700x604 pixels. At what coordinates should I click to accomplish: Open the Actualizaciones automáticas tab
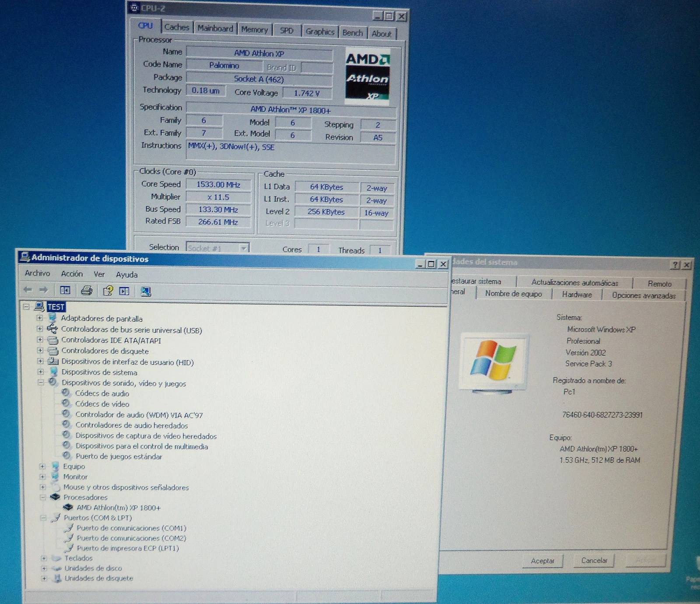575,283
